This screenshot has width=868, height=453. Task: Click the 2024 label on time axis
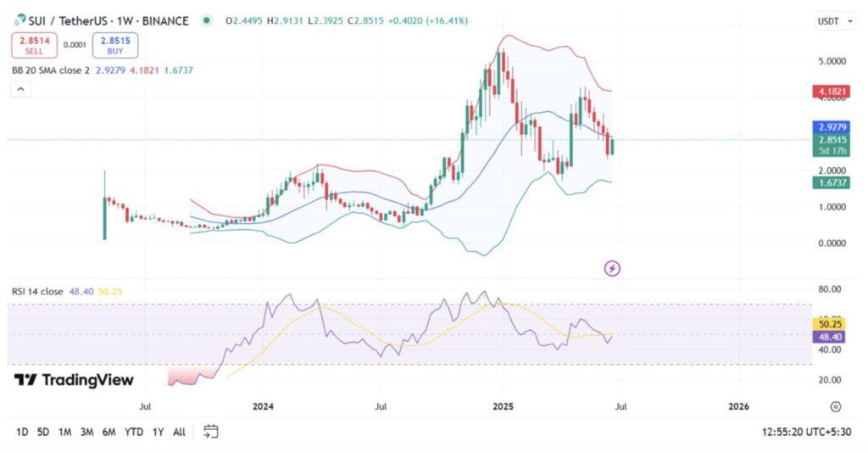click(263, 406)
